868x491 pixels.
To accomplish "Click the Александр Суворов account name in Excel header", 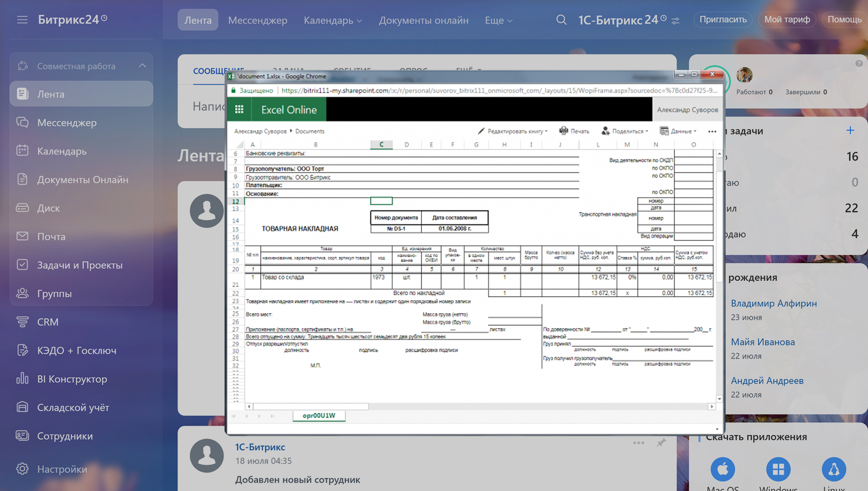I will (687, 109).
